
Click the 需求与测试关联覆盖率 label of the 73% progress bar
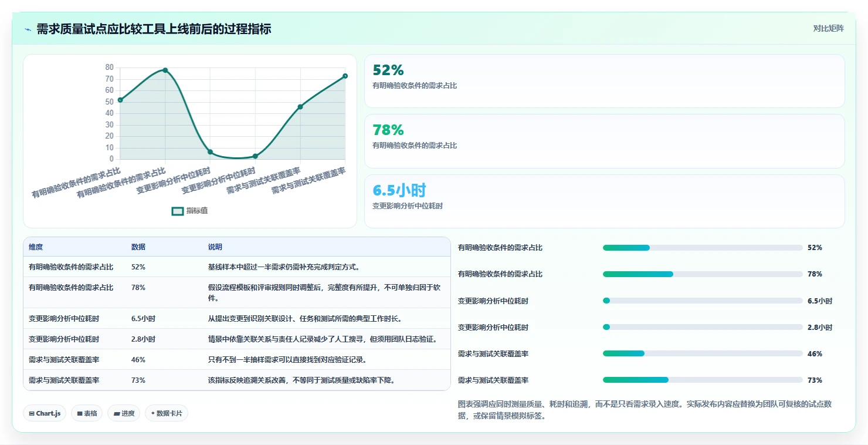[x=493, y=380]
